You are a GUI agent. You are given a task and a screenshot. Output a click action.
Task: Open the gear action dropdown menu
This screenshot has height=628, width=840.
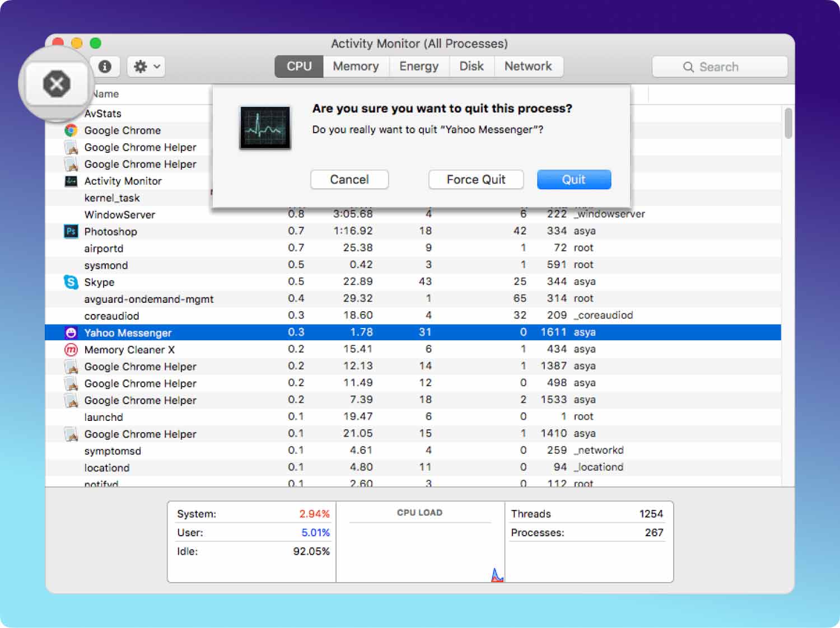pyautogui.click(x=146, y=67)
